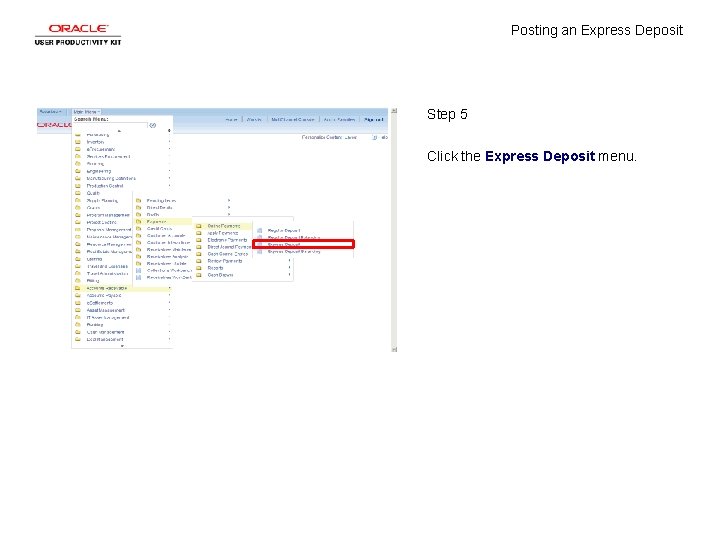The image size is (720, 540).
Task: Click the Inventory folder icon
Action: tap(78, 142)
